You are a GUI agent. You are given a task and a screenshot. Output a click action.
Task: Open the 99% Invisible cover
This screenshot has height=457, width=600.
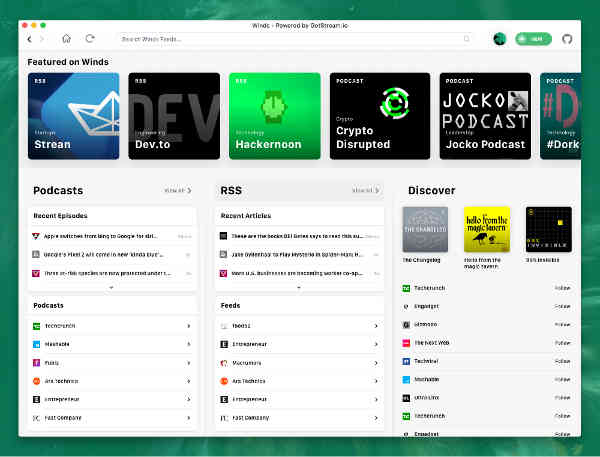tap(548, 229)
